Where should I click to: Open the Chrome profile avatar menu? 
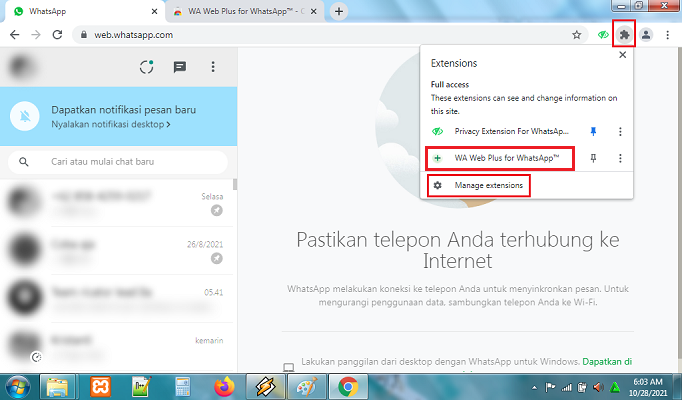[646, 35]
